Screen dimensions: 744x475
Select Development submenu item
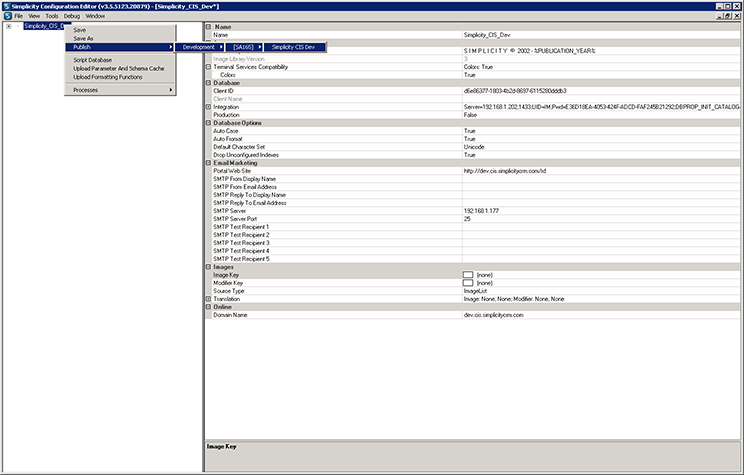[201, 47]
